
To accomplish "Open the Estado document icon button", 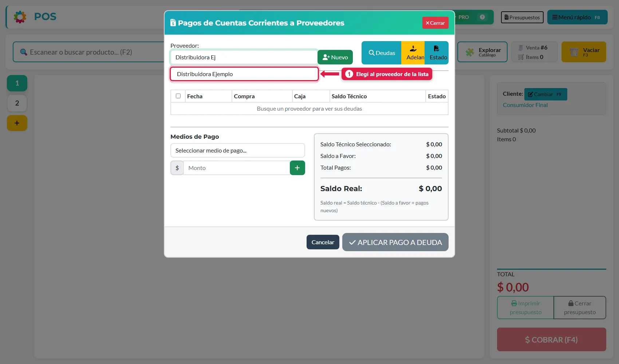I will click(x=437, y=53).
